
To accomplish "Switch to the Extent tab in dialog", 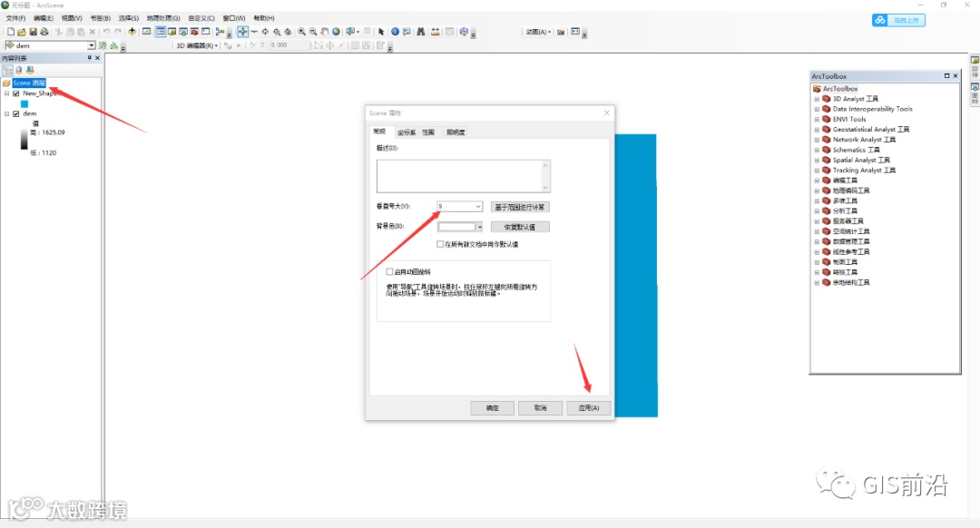I will tap(428, 132).
